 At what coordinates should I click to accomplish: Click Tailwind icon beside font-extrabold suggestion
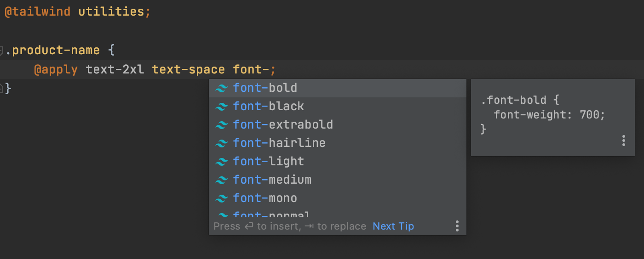pos(222,125)
